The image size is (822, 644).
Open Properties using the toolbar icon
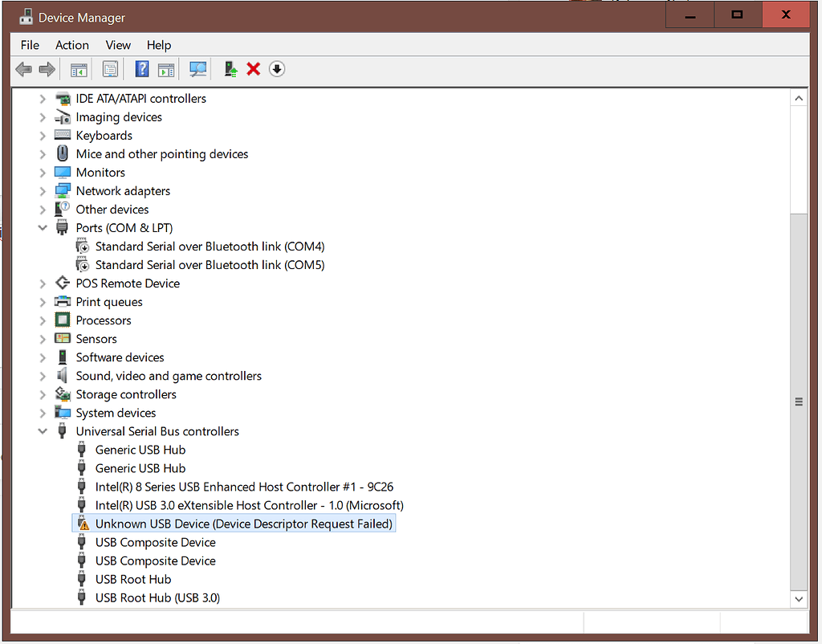coord(108,69)
